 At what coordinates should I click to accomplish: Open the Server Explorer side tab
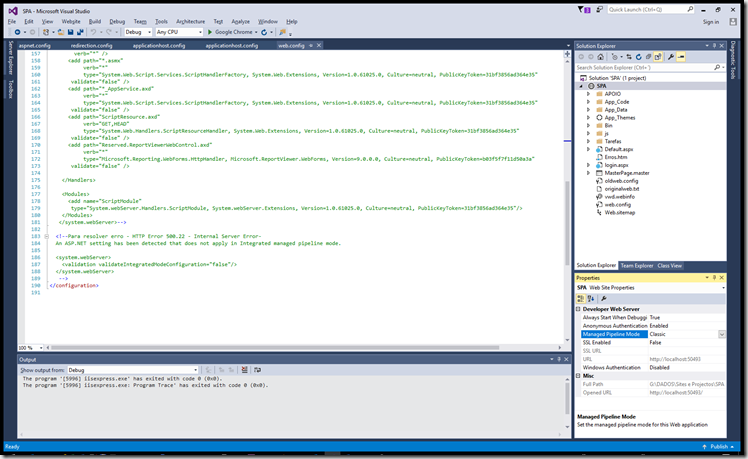(11, 57)
